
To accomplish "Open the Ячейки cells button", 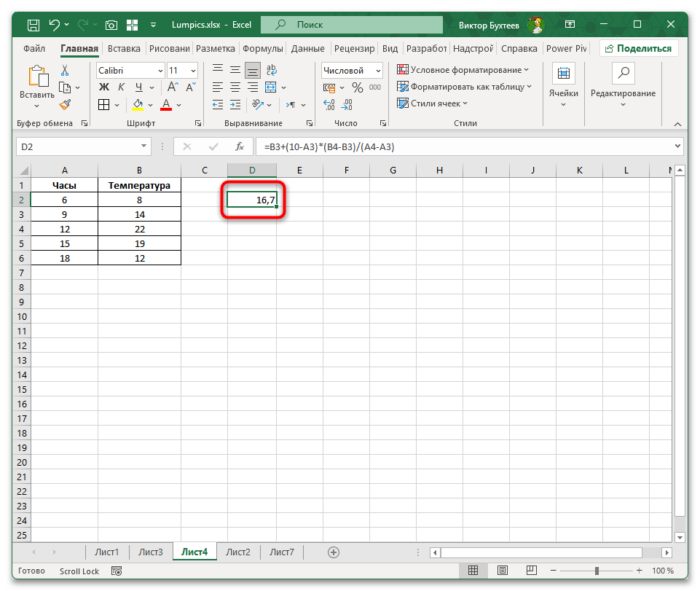I will point(563,86).
